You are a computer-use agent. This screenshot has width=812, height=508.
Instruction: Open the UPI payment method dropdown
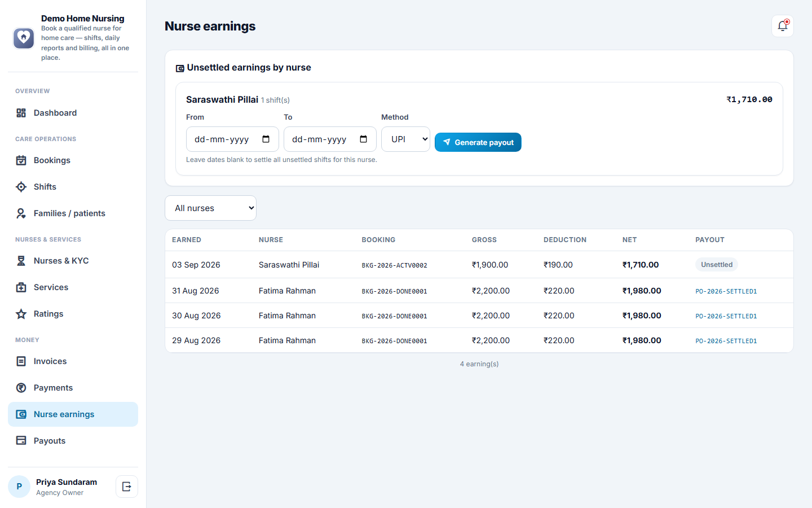coord(405,139)
